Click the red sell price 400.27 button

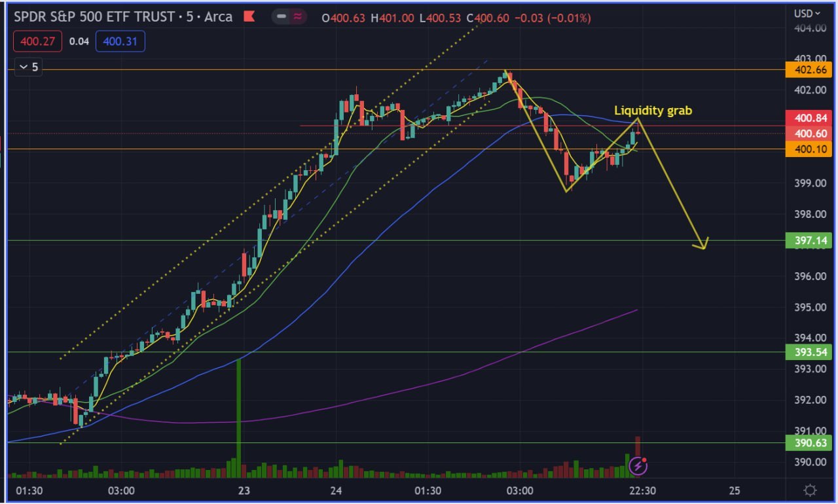[x=37, y=41]
